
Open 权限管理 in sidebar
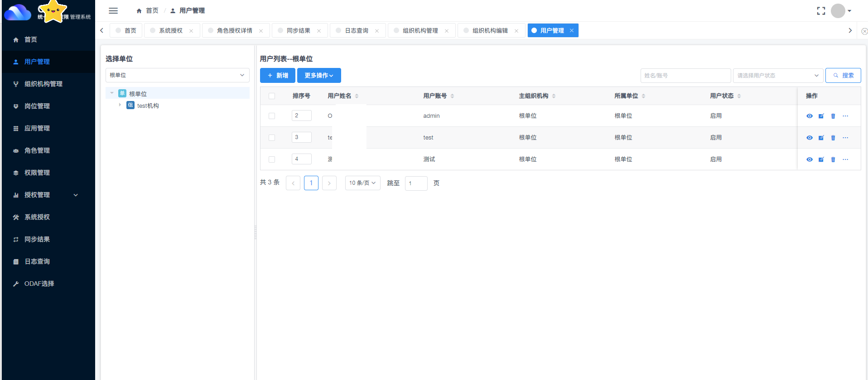point(48,173)
